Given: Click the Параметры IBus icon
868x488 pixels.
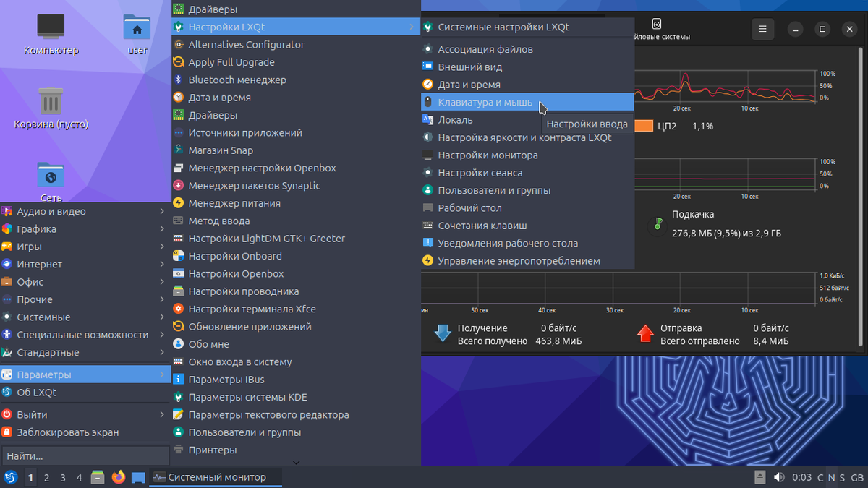Looking at the screenshot, I should click(179, 380).
